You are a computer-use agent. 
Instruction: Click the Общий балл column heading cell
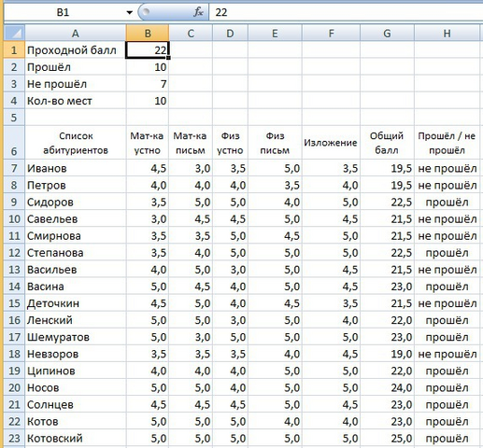tap(388, 143)
